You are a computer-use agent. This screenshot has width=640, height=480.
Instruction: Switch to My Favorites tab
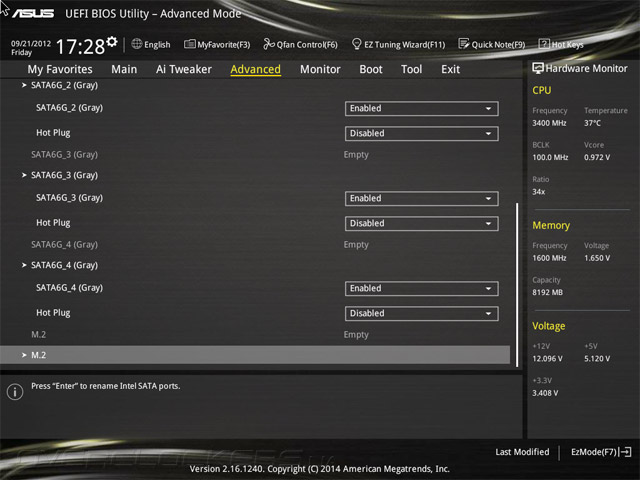(x=60, y=69)
